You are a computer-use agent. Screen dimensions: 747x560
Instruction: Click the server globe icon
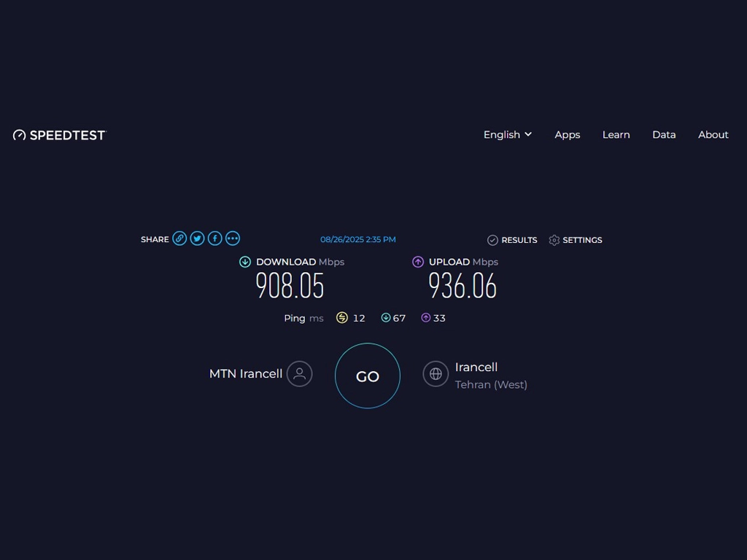point(436,373)
